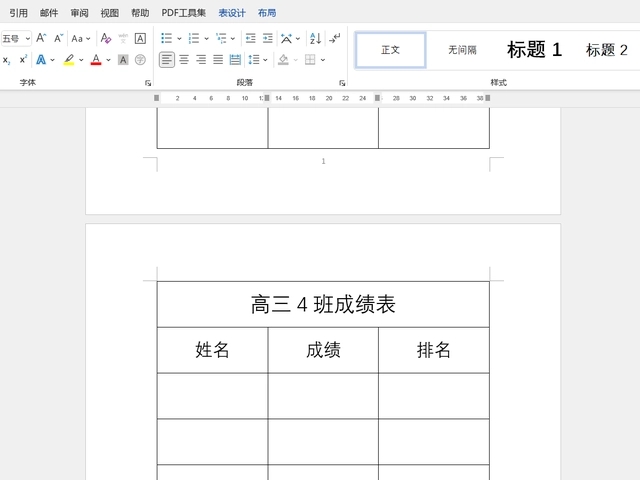This screenshot has width=640, height=480.
Task: Click Decrease Indent icon
Action: pos(251,38)
